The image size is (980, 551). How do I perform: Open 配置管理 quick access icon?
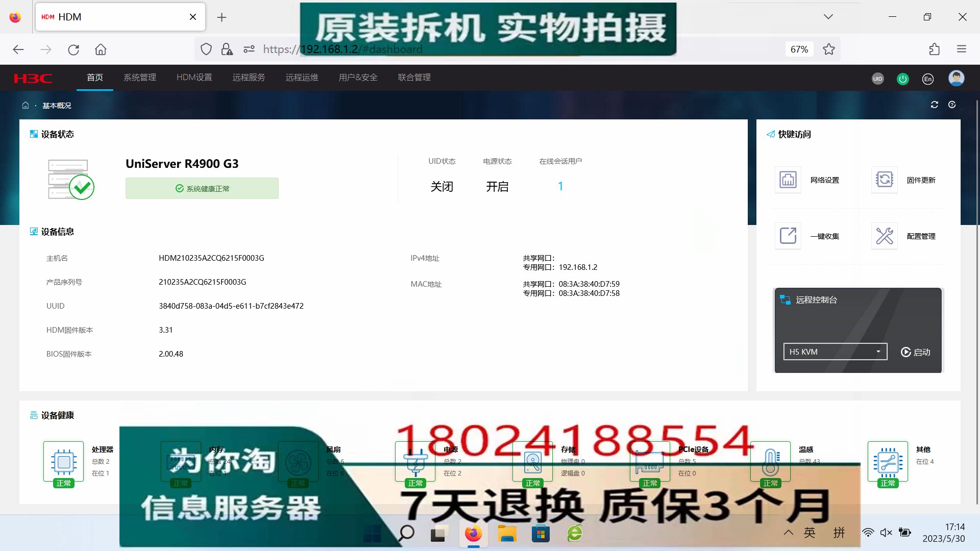click(885, 236)
